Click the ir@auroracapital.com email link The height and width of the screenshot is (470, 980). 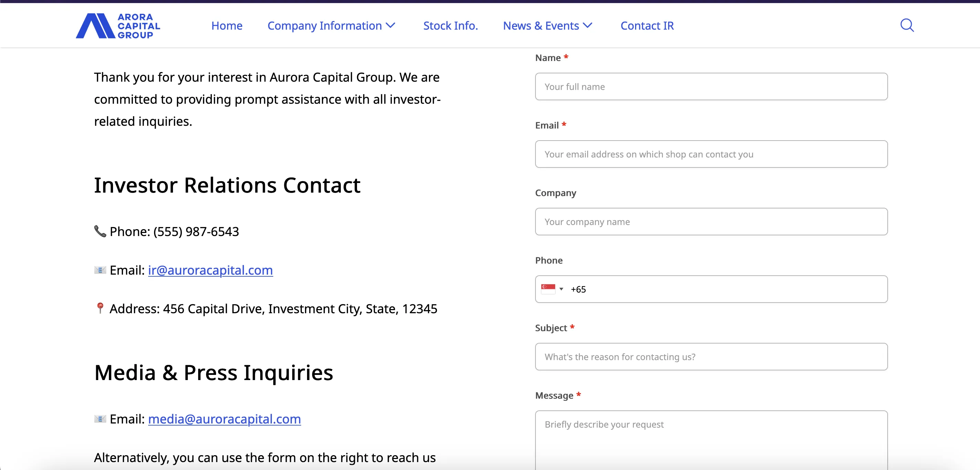point(210,269)
